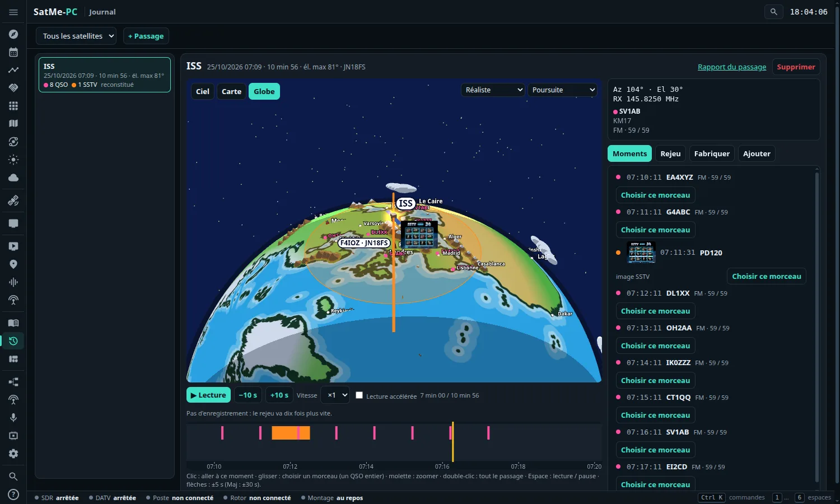The width and height of the screenshot is (840, 504).
Task: Open the sun icon in the sidebar
Action: click(x=13, y=160)
